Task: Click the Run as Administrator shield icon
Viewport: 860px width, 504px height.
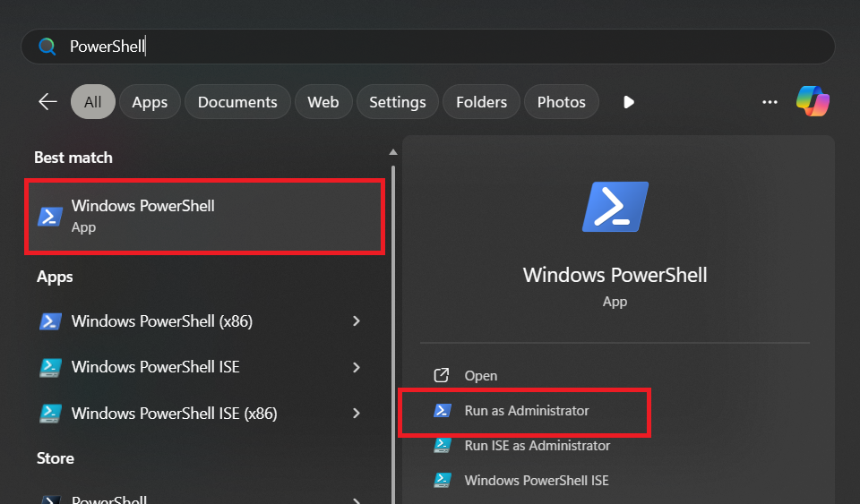Action: [x=442, y=411]
